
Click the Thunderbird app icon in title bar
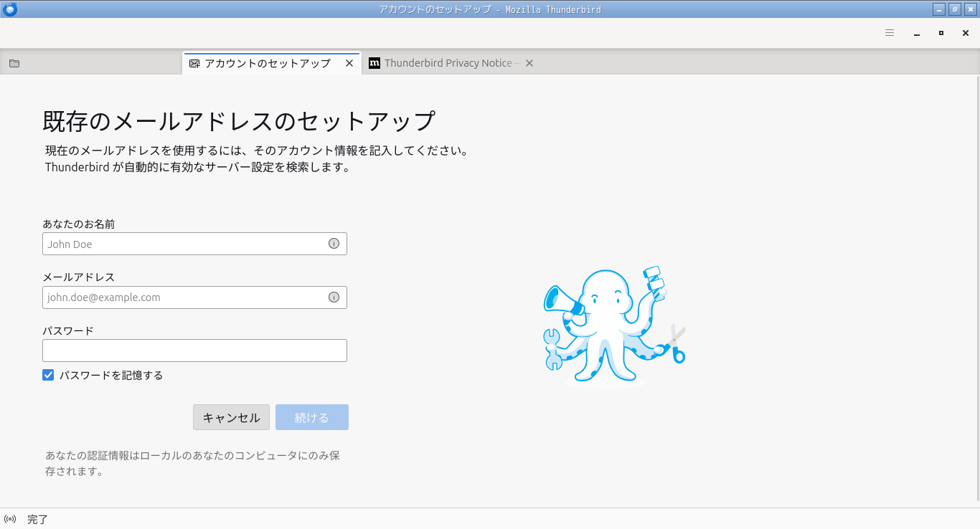10,9
